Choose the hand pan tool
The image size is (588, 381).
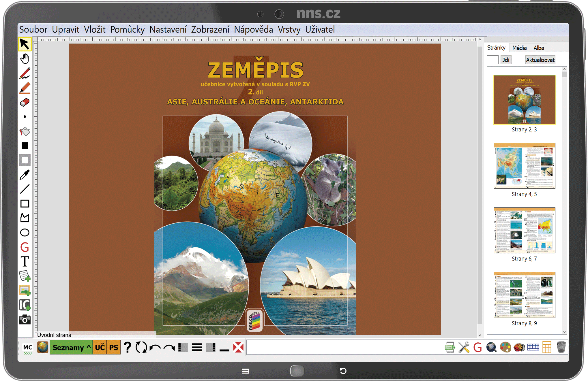pos(25,59)
